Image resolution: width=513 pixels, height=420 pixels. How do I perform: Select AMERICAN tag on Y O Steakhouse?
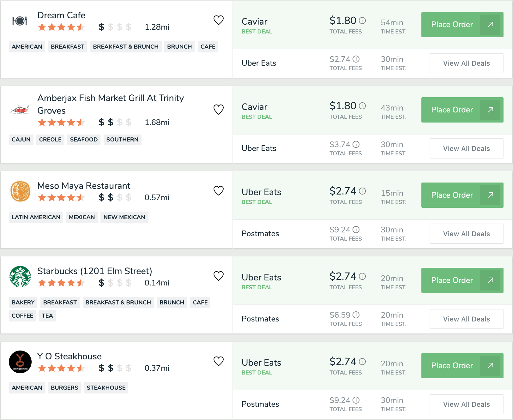point(27,388)
